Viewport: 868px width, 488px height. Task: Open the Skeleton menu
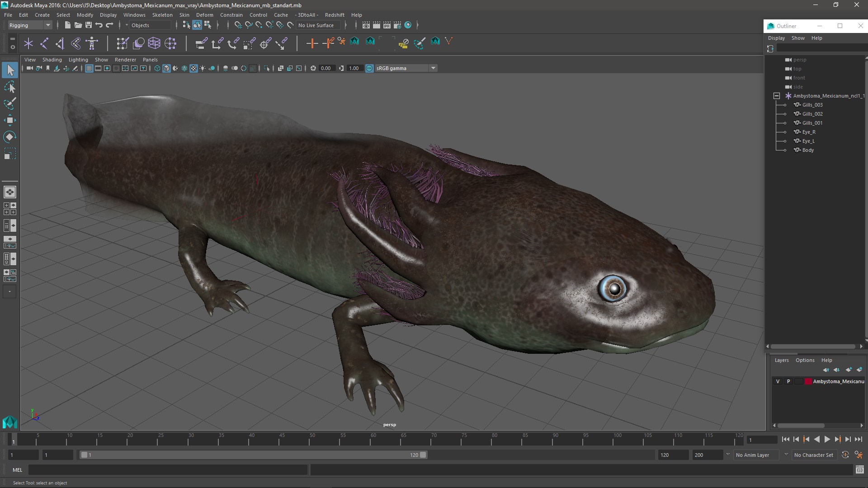click(x=162, y=15)
